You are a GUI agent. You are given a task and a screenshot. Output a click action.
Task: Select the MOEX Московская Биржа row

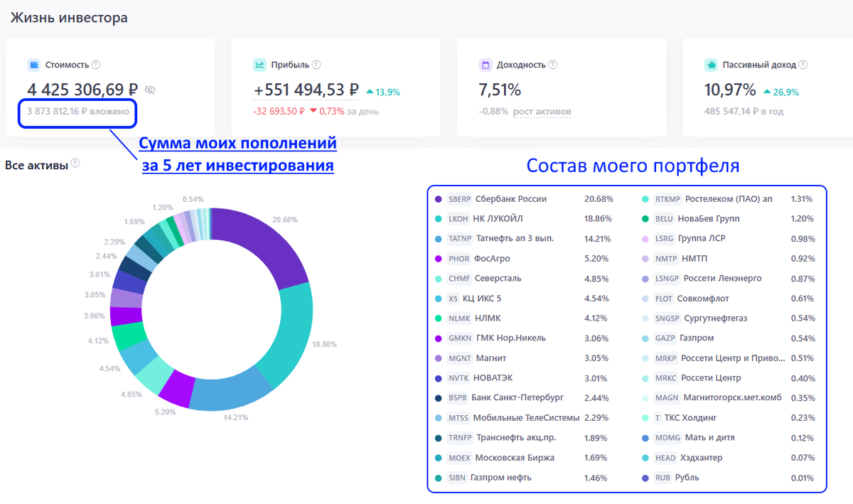coord(525,458)
